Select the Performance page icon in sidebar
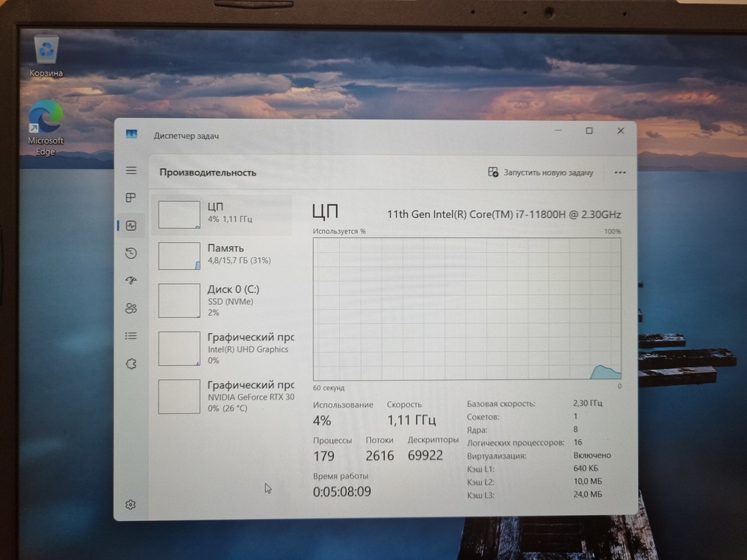This screenshot has width=747, height=560. 131,225
